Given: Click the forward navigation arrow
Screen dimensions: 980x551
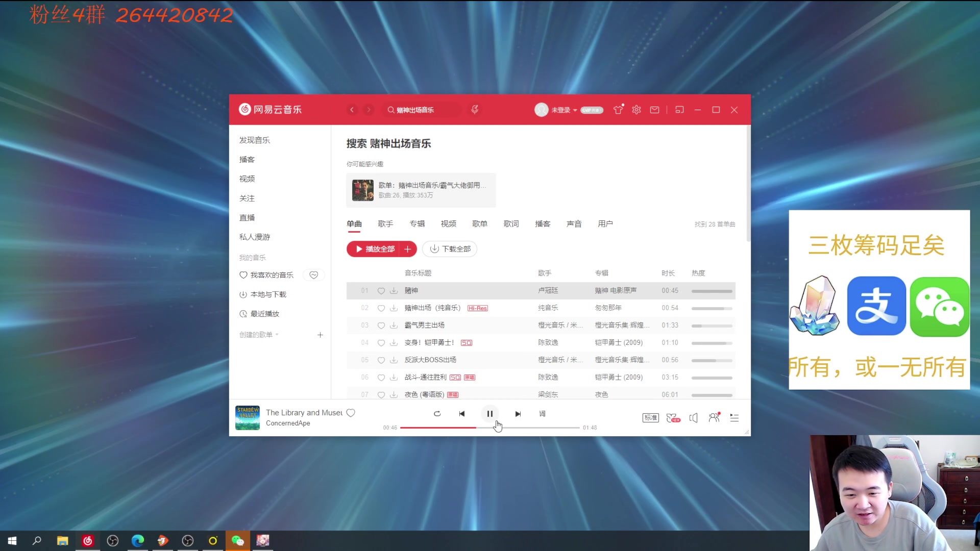Looking at the screenshot, I should (369, 110).
